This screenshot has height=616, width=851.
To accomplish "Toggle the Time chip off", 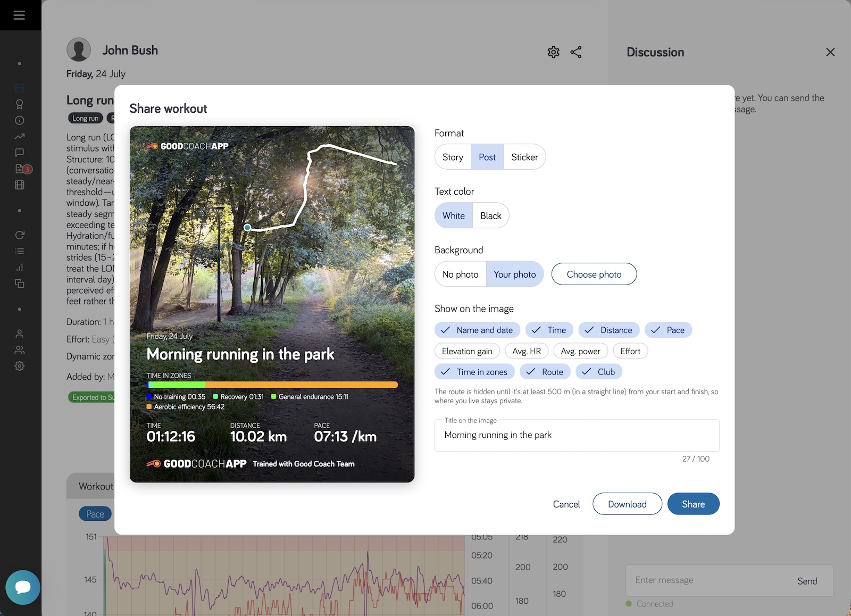I will point(549,330).
